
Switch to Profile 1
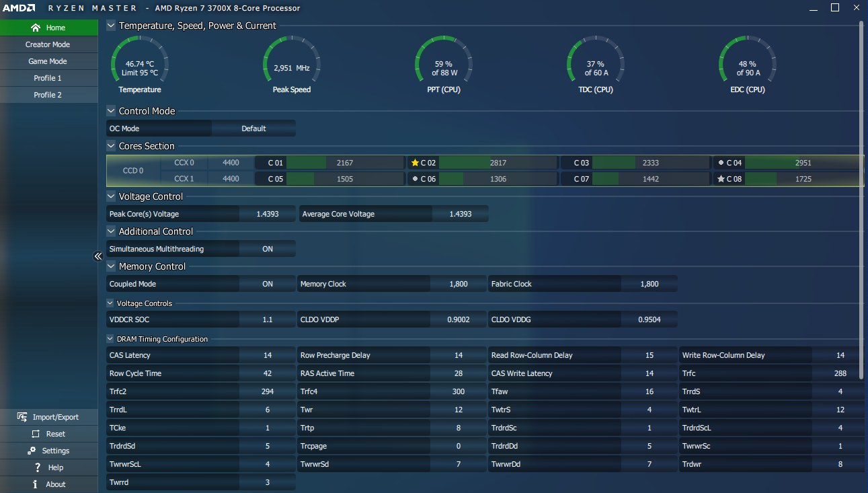point(48,78)
